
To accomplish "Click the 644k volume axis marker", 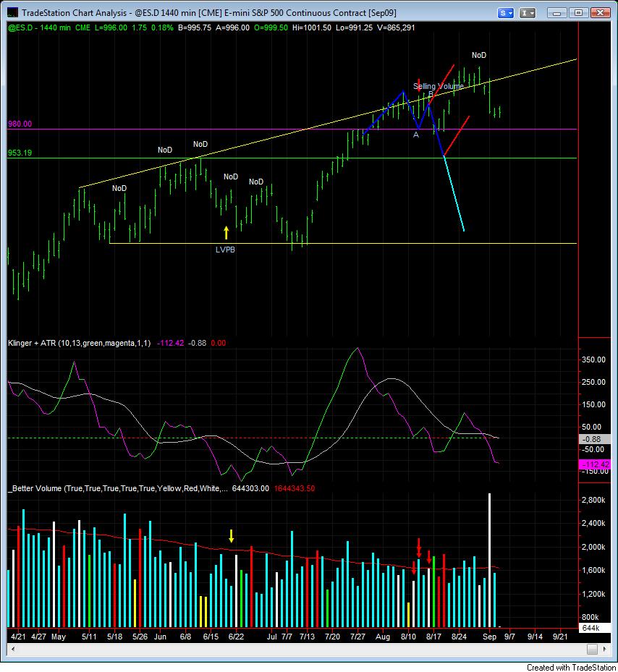I will (x=594, y=628).
